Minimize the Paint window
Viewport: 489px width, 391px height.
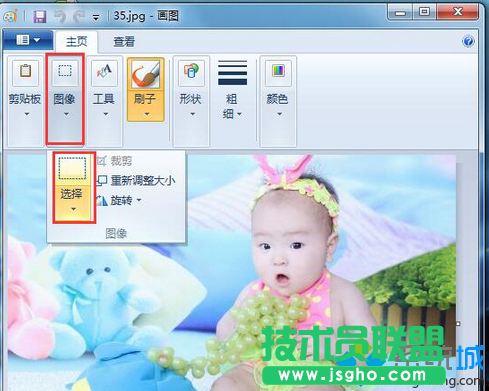[x=400, y=13]
